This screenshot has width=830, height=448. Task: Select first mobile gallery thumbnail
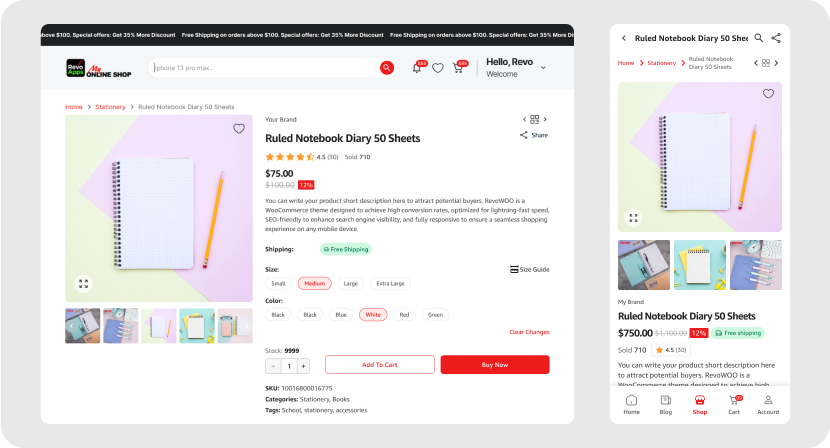pos(644,265)
